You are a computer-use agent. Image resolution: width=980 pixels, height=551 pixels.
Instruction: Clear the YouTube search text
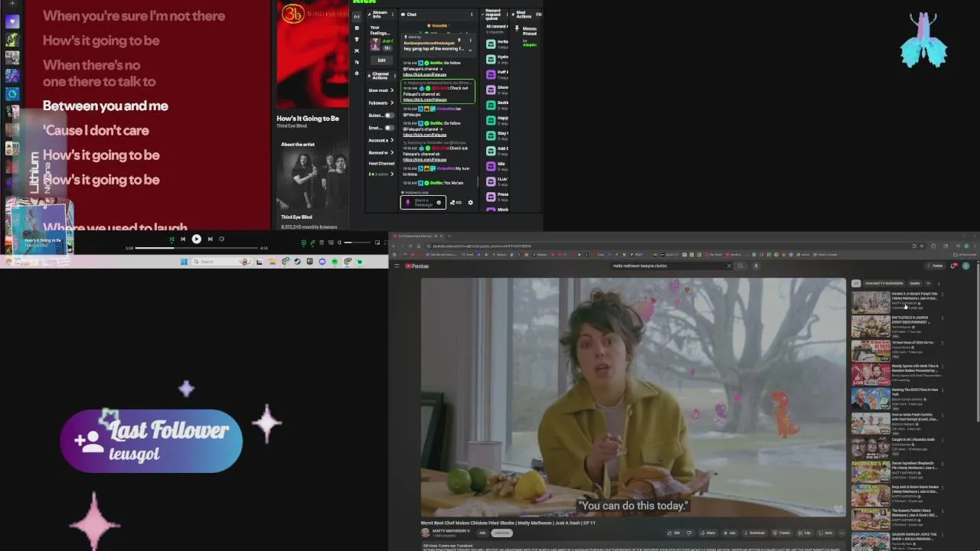coord(729,266)
